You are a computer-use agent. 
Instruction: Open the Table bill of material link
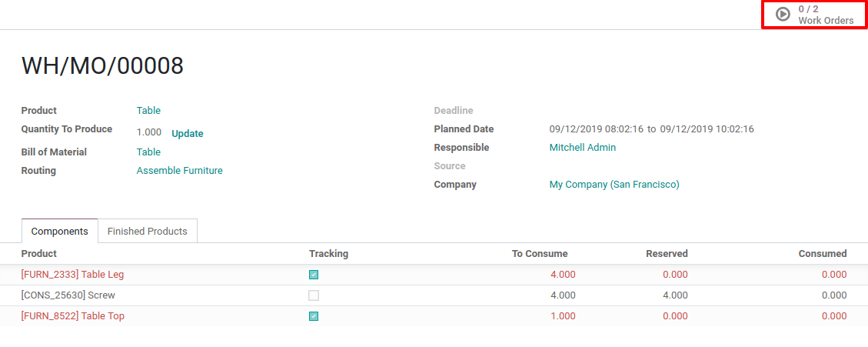click(148, 152)
